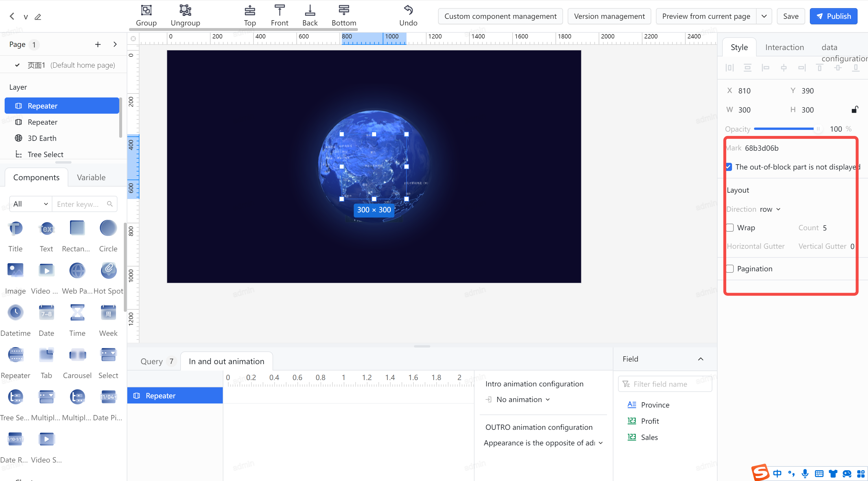Add the Tree Select component from palette
This screenshot has width=868, height=481.
[15, 405]
